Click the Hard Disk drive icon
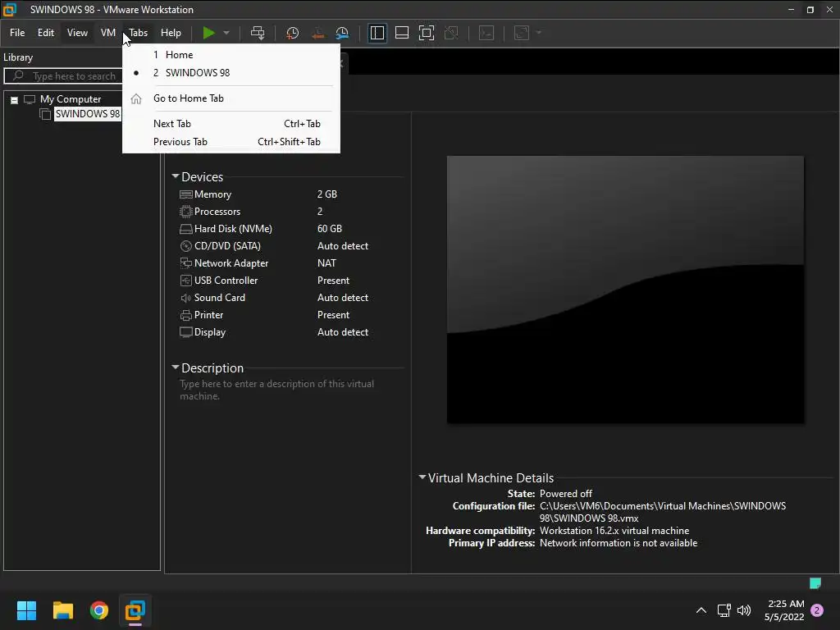 [186, 230]
